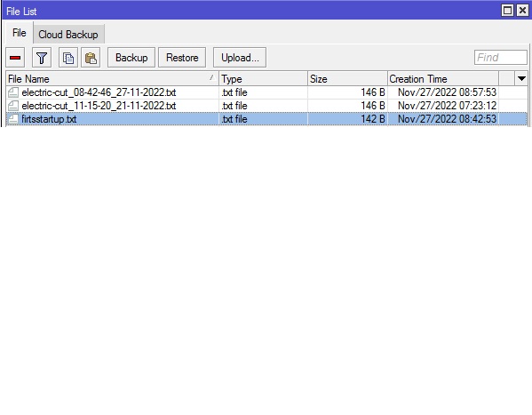Image resolution: width=532 pixels, height=415 pixels.
Task: Sort by the Size column header
Action: 347,79
